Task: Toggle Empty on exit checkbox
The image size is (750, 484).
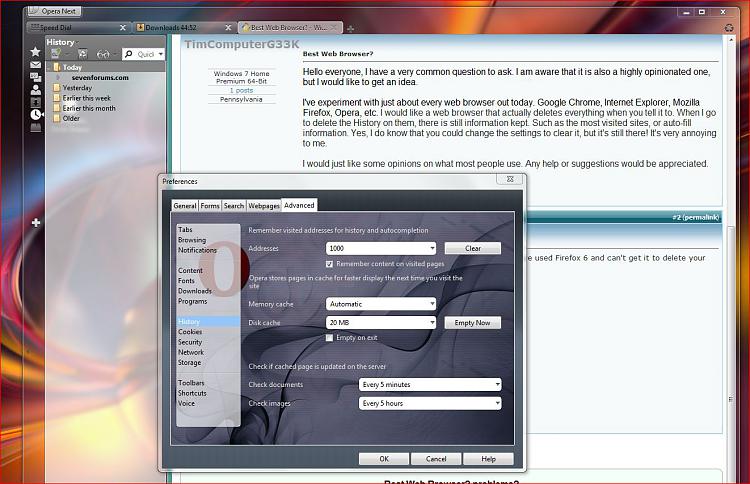Action: 329,338
